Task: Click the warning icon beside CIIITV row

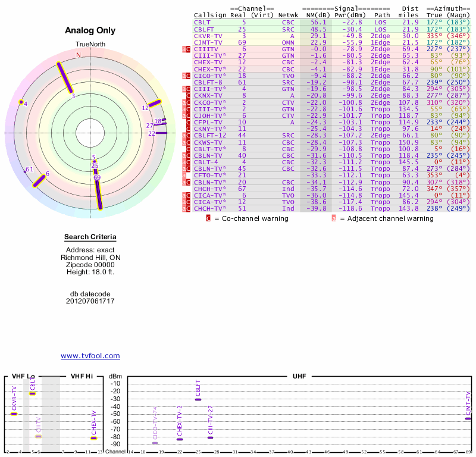Action: coord(186,49)
